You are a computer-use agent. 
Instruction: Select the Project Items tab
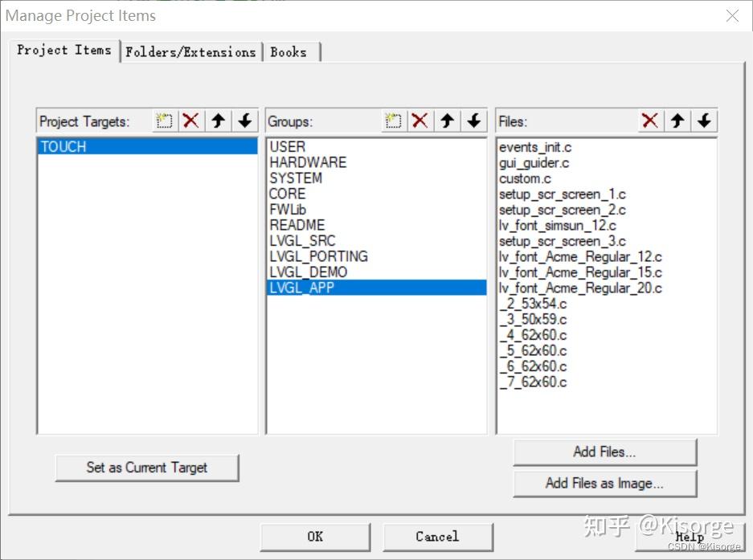(64, 50)
